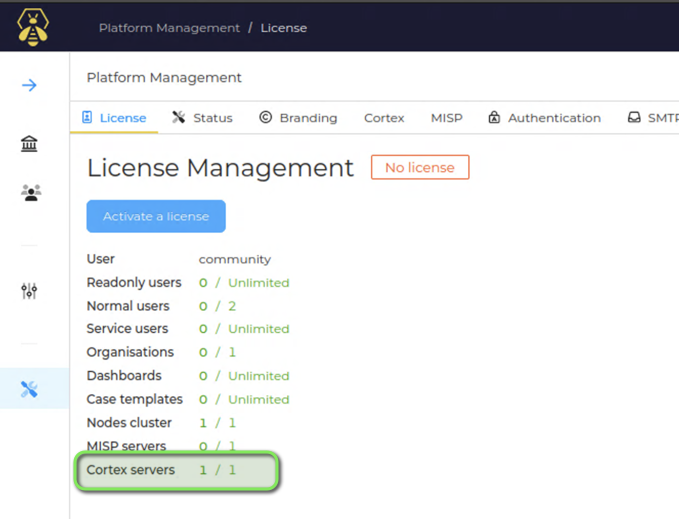Viewport: 679px width, 519px height.
Task: Click the Platform Management page heading
Action: click(x=164, y=77)
